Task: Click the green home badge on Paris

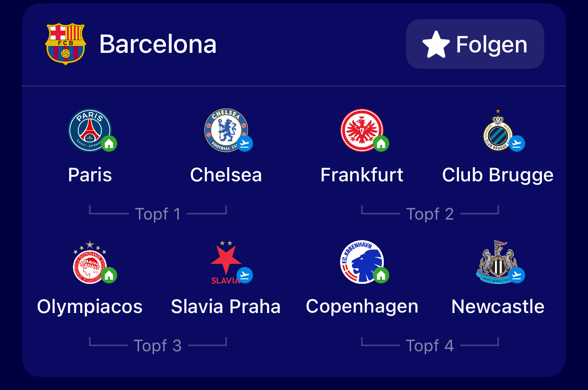Action: point(108,144)
